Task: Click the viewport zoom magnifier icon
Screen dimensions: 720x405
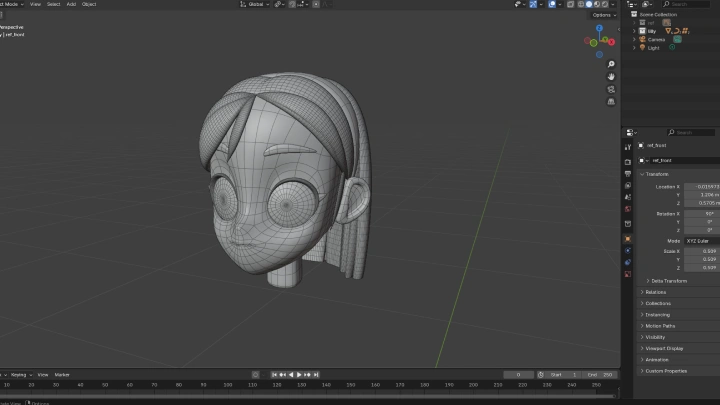Action: 611,64
